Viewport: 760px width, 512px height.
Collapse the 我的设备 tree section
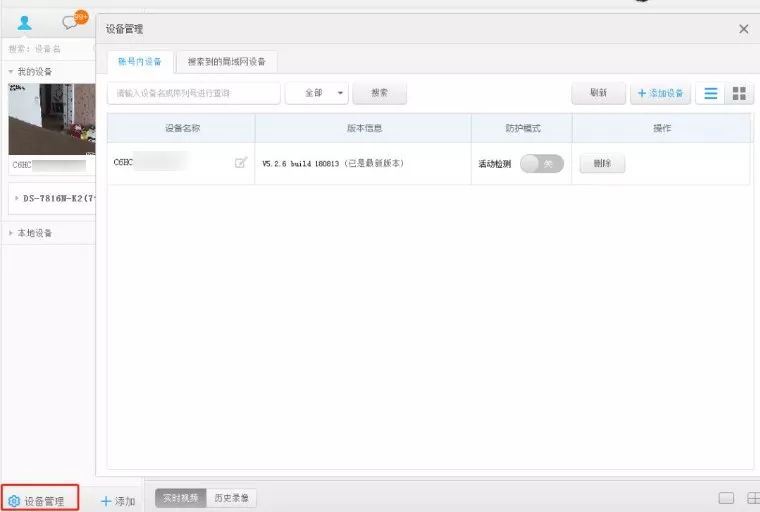tap(11, 72)
